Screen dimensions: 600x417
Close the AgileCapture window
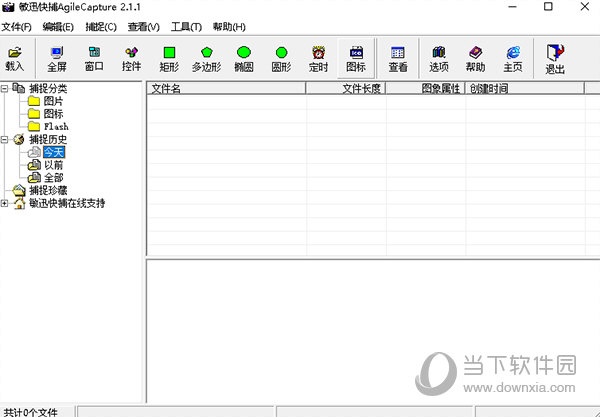tap(585, 6)
